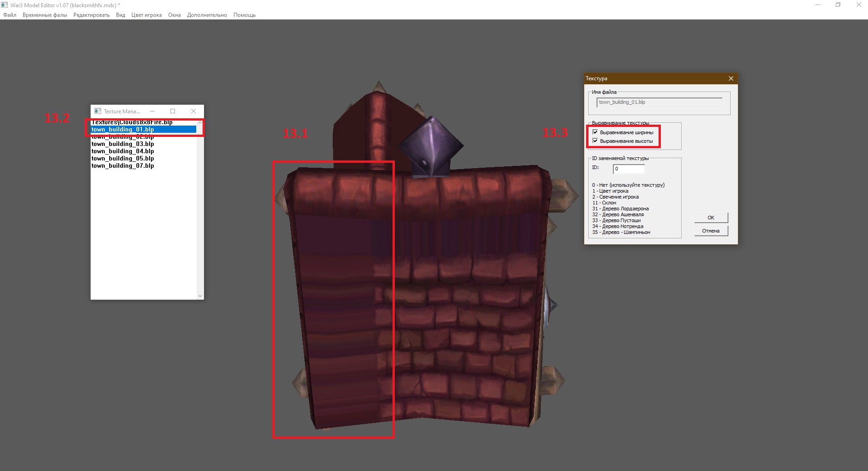
Task: Click the '33 - Дерево Пустоши' ID hint
Action: [x=616, y=220]
